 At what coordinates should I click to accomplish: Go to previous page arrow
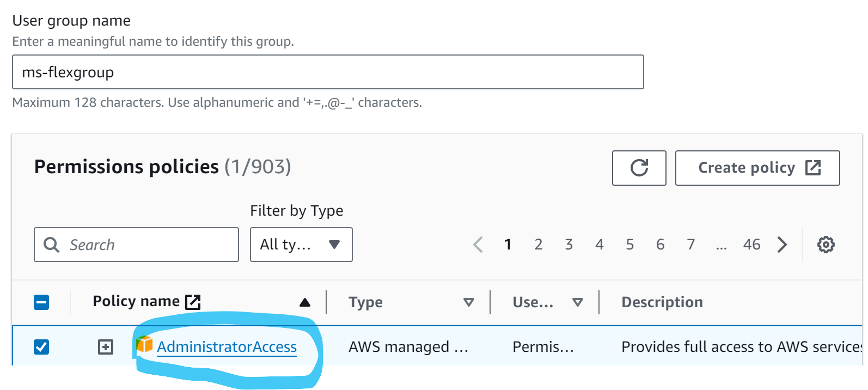pos(478,245)
